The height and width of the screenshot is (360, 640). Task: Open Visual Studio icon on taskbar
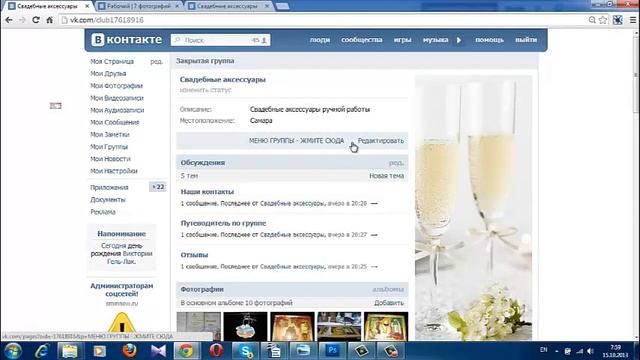[x=158, y=351]
